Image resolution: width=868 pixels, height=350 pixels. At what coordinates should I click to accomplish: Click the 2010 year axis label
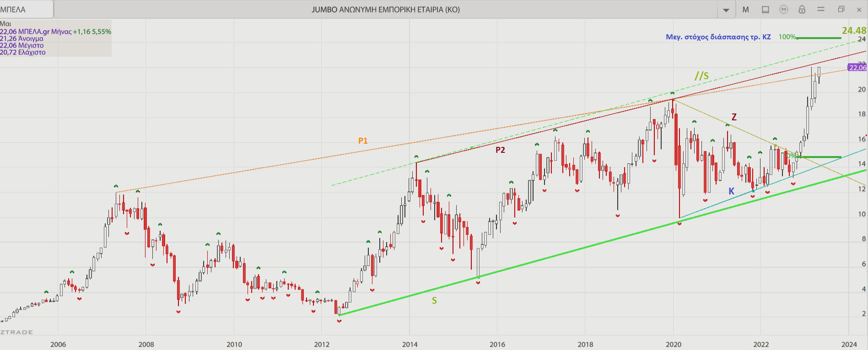click(x=234, y=344)
